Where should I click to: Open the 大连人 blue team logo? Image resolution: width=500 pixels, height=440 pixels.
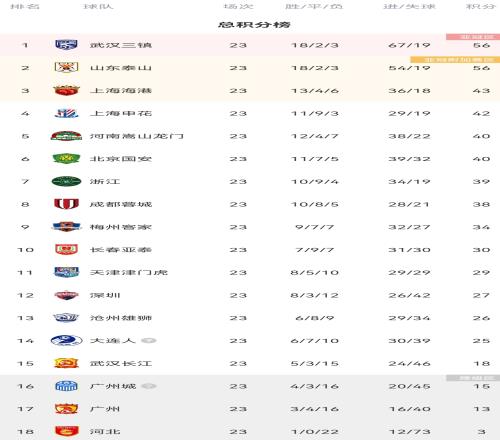tap(66, 340)
